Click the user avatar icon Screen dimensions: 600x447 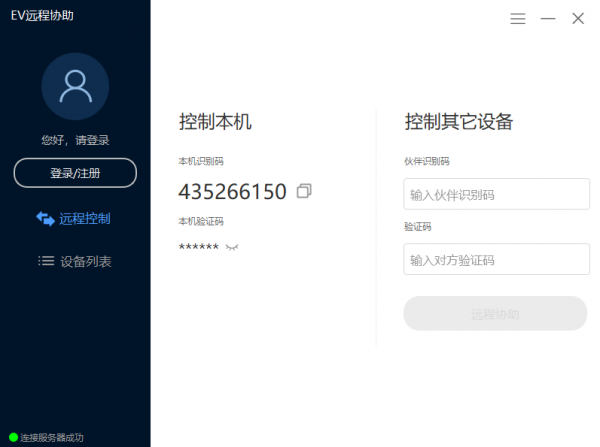(75, 86)
